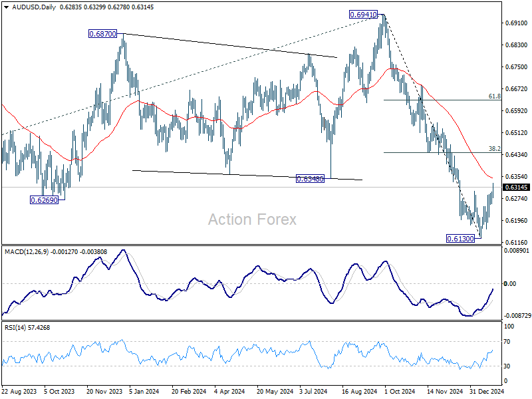The width and height of the screenshot is (532, 399).
Task: Click the MACD scale value -0.008729
Action: coord(517,315)
